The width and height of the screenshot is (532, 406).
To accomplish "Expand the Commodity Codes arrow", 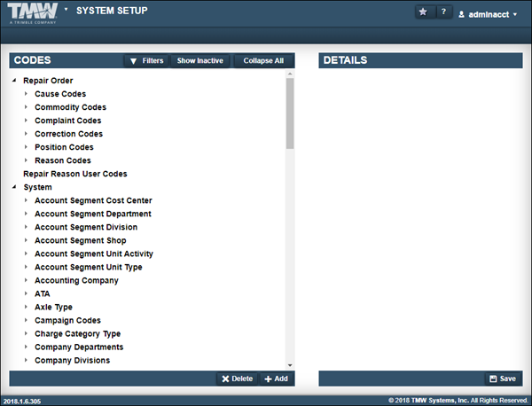I will (x=26, y=107).
